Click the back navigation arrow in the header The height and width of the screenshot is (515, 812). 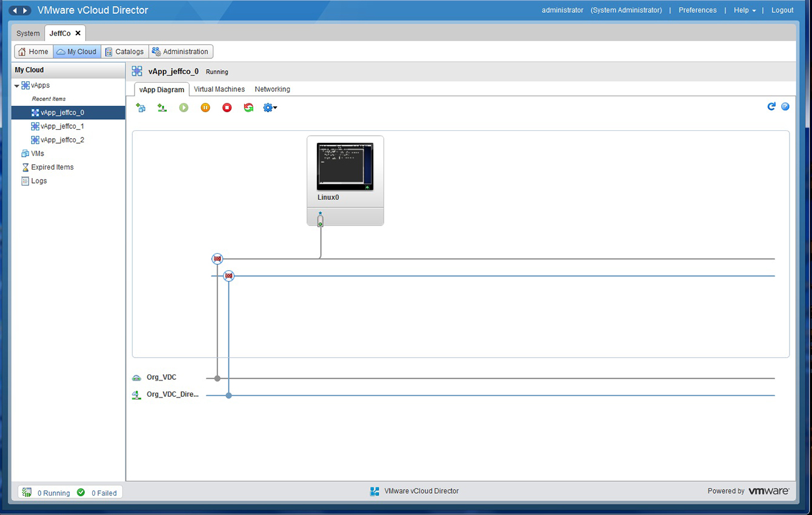tap(15, 10)
